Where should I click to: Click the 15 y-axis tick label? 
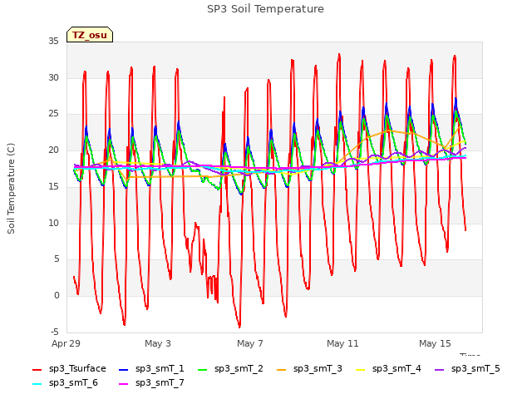click(x=53, y=186)
